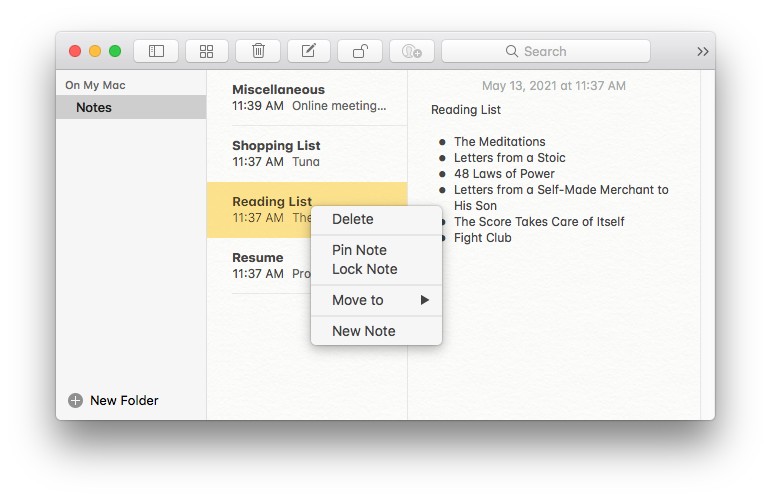The width and height of the screenshot is (771, 500).
Task: Choose Delete from the context menu
Action: click(352, 219)
